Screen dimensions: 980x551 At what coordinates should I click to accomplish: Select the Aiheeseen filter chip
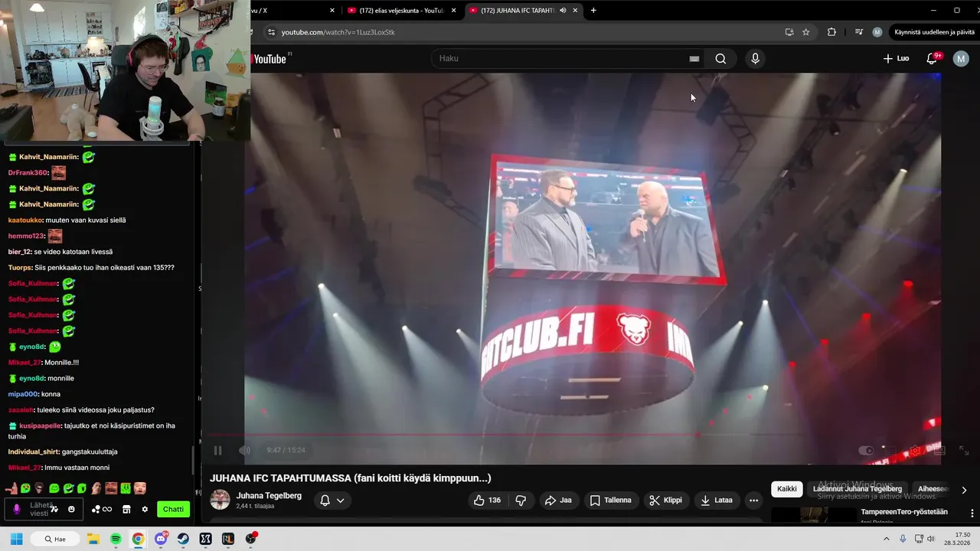(933, 489)
